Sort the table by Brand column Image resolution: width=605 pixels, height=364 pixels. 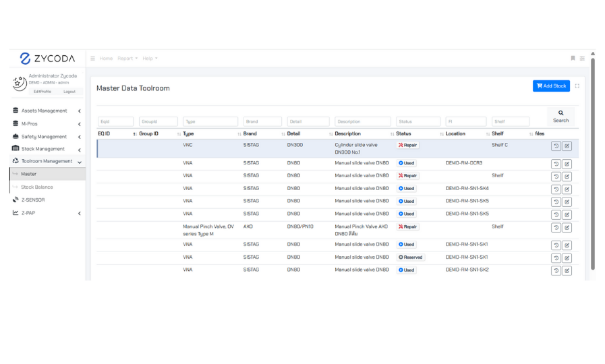(250, 133)
